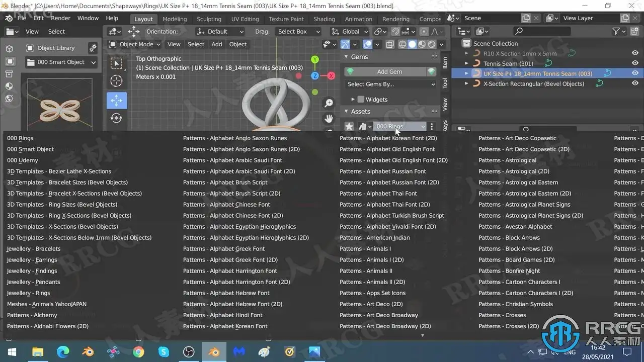Open the Global transform orientation dropdown
The width and height of the screenshot is (644, 362).
[350, 31]
